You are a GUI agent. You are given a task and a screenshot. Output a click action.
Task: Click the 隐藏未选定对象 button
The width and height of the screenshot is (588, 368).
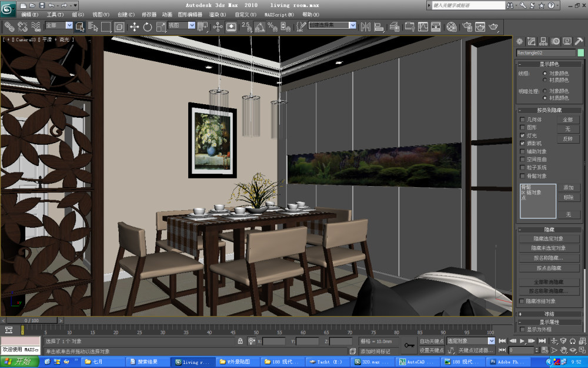549,248
